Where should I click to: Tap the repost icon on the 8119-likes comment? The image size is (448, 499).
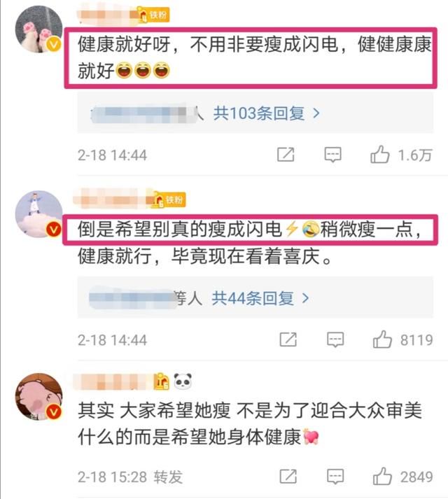pyautogui.click(x=288, y=339)
